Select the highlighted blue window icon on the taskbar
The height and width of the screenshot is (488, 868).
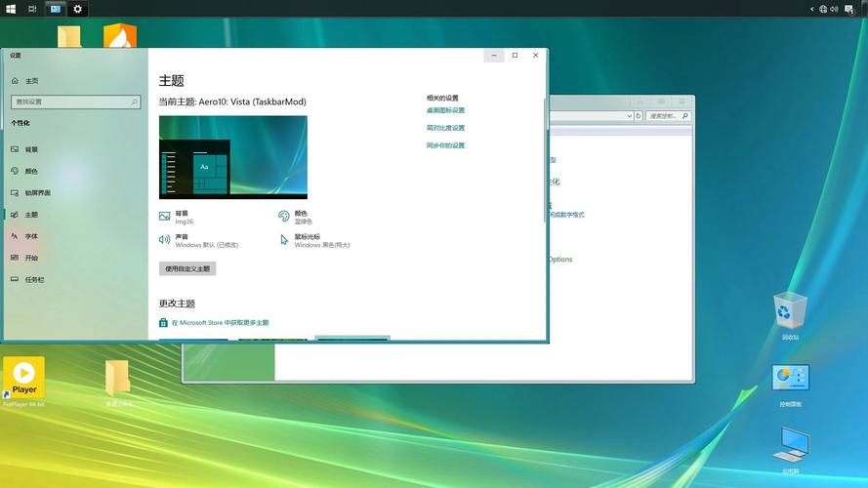click(55, 9)
